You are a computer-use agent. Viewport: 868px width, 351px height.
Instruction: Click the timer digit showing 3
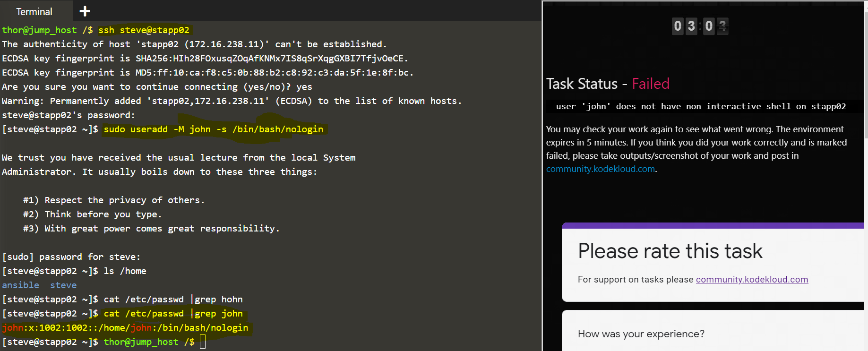691,26
